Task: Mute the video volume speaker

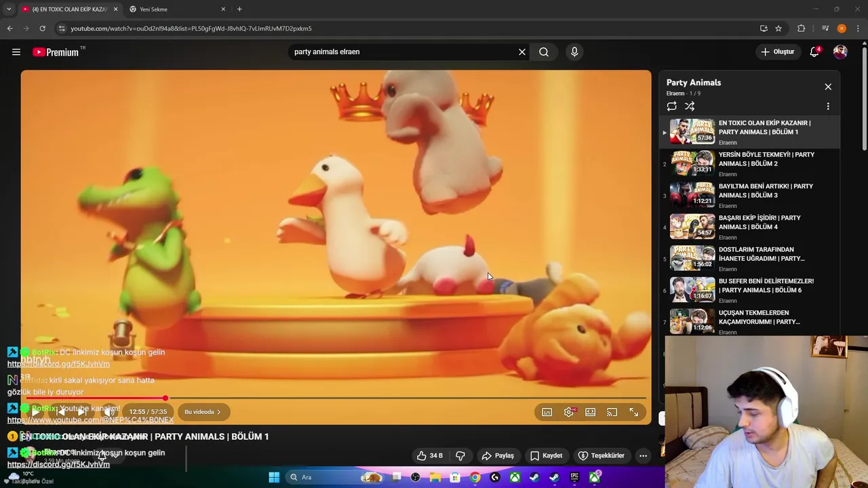Action: (110, 412)
